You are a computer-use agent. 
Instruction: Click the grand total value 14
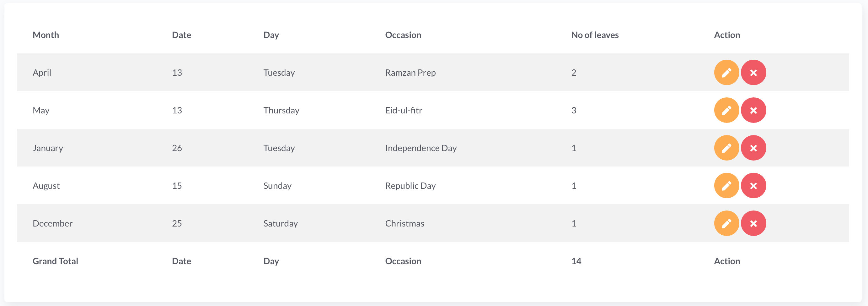click(x=576, y=261)
